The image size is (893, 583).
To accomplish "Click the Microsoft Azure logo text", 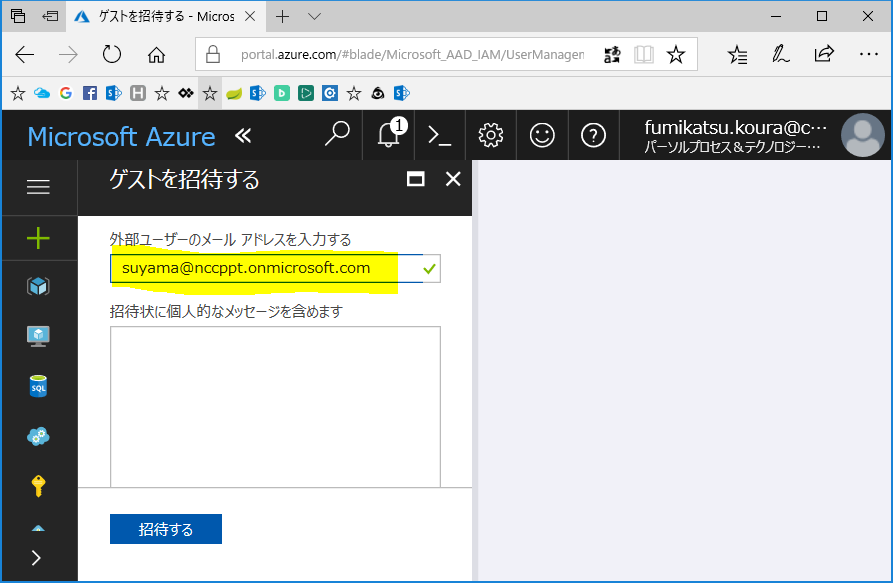I will click(121, 137).
